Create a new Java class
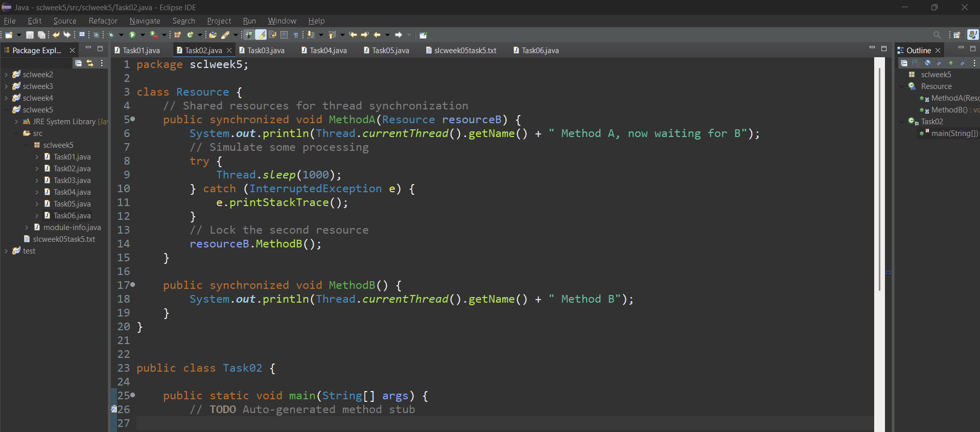 (190, 35)
